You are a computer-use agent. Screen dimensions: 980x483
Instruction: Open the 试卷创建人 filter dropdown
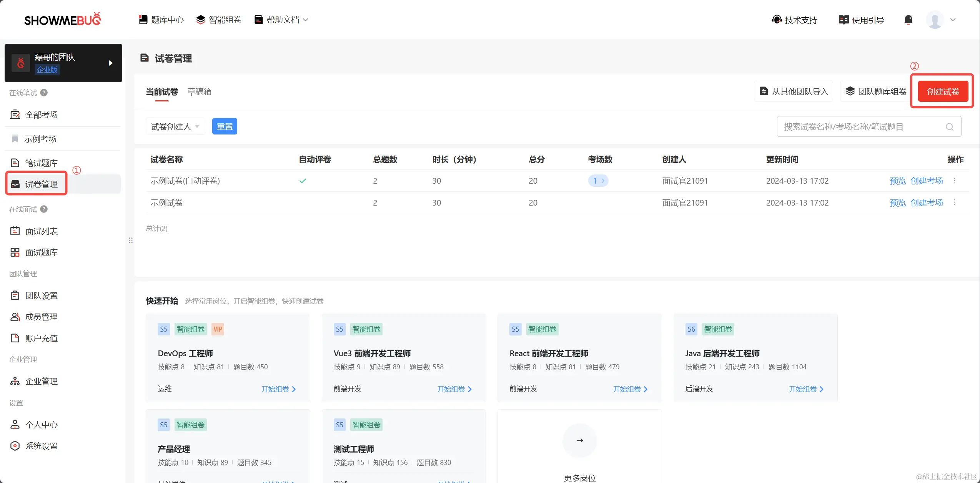coord(175,126)
